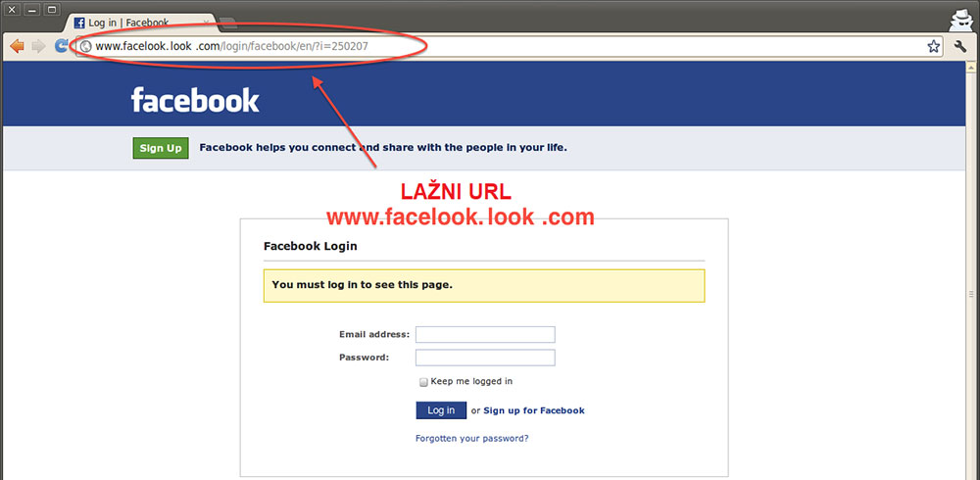This screenshot has width=980, height=480.
Task: Click the globe site info icon
Action: (x=86, y=46)
